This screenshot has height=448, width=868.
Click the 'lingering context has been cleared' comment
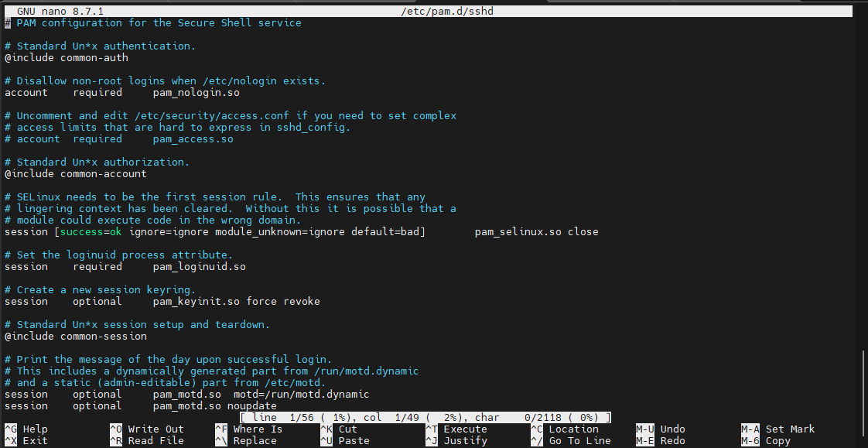click(231, 209)
